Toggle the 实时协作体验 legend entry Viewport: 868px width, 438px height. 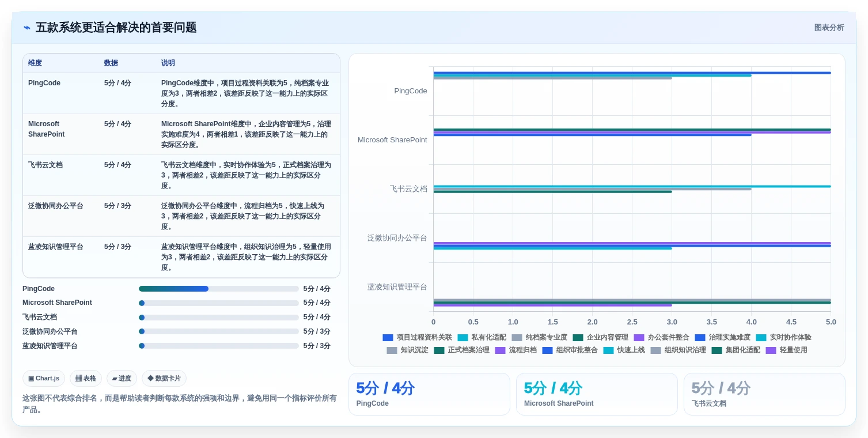tap(783, 337)
